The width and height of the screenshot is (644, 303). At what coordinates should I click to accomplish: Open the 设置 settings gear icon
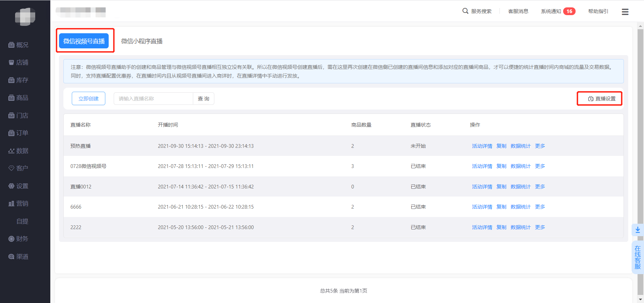(x=11, y=186)
